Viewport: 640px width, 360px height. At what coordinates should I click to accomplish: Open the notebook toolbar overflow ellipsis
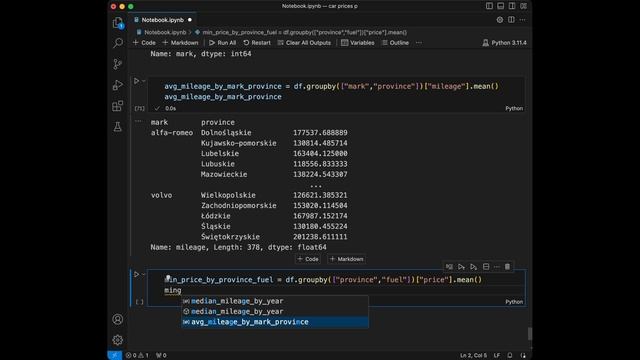[x=419, y=43]
